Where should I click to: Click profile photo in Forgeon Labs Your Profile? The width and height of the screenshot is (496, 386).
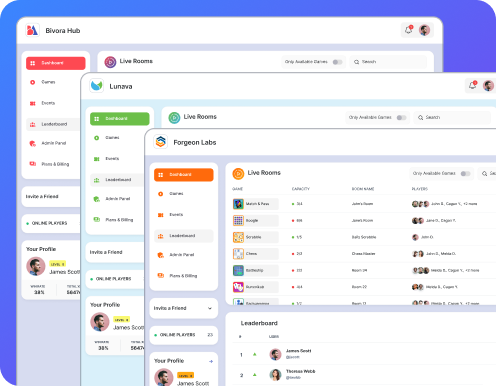tap(164, 377)
